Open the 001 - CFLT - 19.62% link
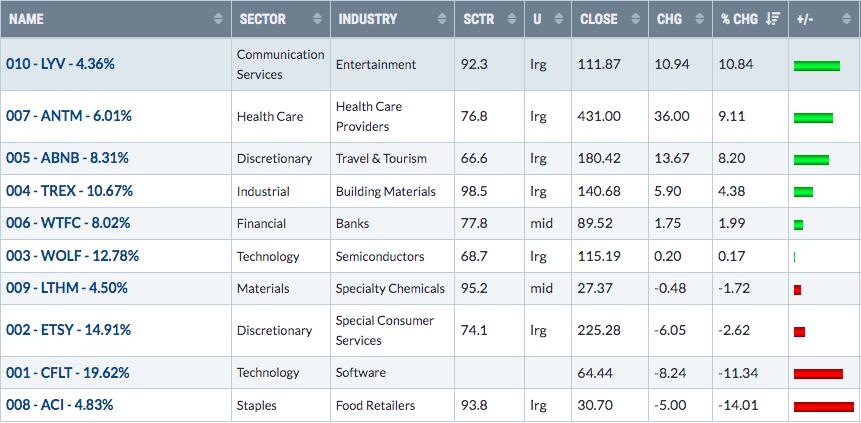Screen dimensions: 861x423 [68, 373]
